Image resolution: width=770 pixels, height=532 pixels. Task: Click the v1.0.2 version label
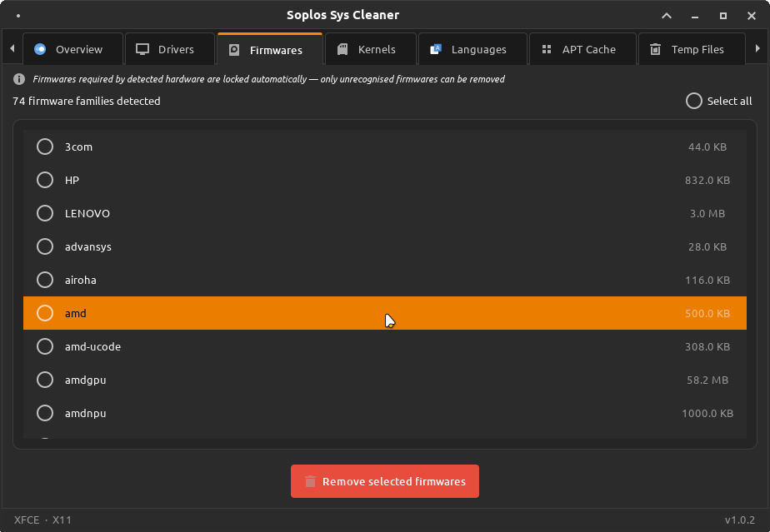click(739, 520)
